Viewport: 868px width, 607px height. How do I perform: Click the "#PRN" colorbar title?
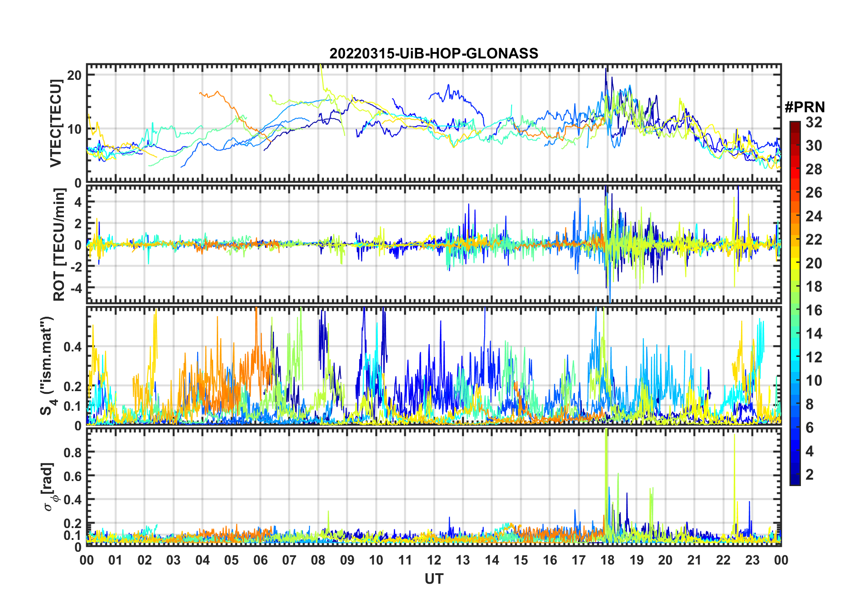pos(805,107)
